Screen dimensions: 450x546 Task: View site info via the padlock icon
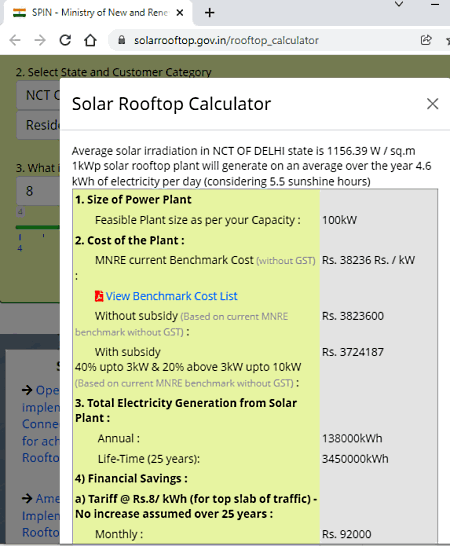click(121, 40)
